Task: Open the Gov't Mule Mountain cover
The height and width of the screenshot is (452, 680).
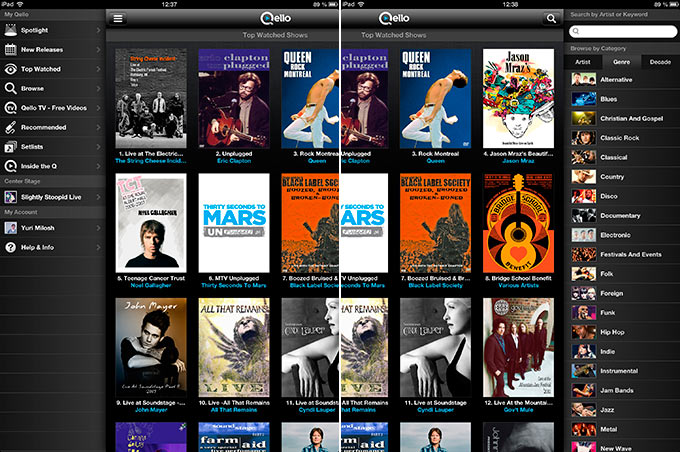Action: click(x=518, y=347)
